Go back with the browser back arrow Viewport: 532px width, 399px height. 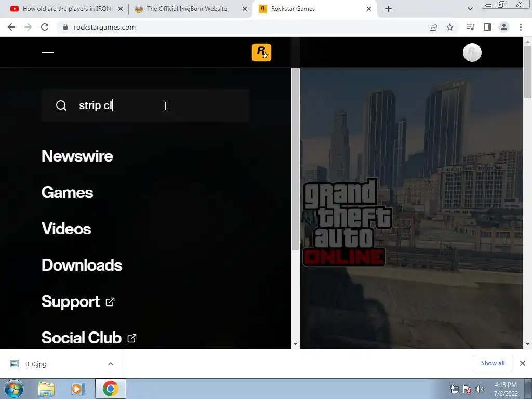click(11, 27)
